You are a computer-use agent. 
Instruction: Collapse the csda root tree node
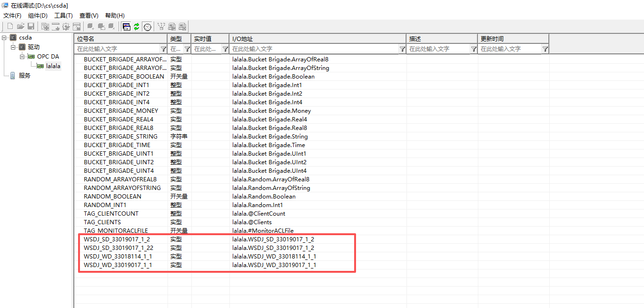[4, 38]
